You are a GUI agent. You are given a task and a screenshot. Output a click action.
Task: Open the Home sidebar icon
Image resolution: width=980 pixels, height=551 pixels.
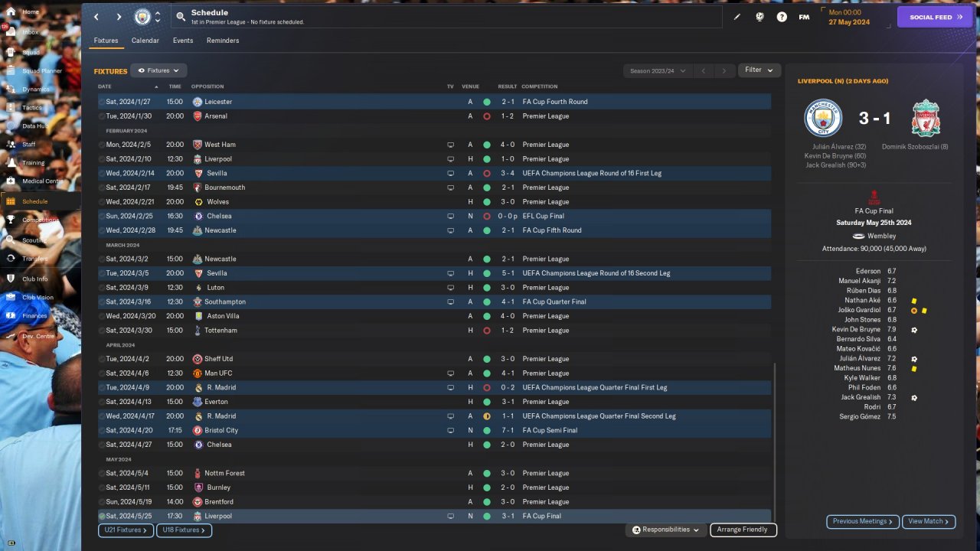point(11,12)
